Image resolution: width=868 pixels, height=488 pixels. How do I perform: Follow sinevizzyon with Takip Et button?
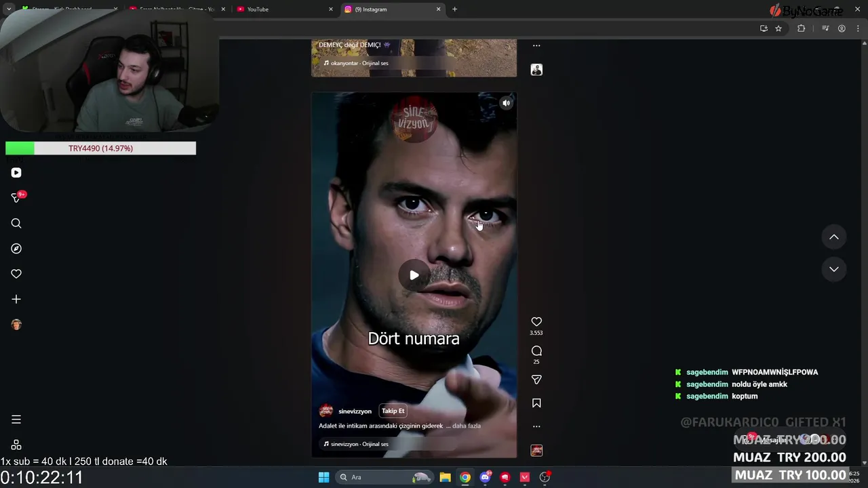(x=393, y=411)
